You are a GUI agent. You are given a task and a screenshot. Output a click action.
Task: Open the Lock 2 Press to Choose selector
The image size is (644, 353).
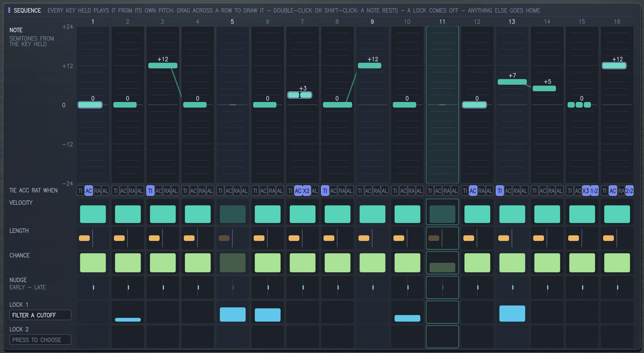click(40, 340)
